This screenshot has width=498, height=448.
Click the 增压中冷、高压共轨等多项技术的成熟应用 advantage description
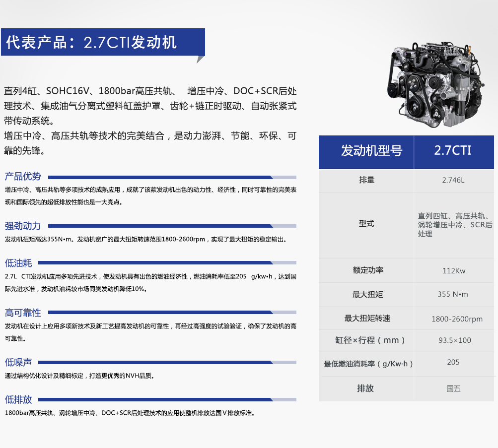pyautogui.click(x=150, y=196)
